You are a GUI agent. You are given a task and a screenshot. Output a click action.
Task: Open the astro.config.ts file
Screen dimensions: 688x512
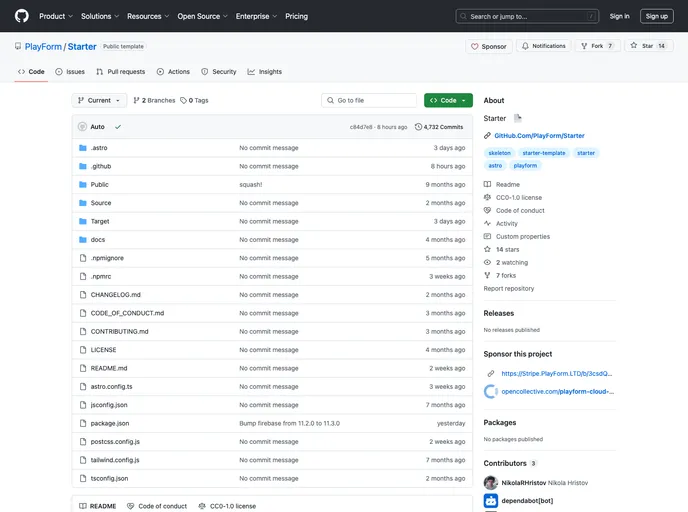click(x=111, y=387)
